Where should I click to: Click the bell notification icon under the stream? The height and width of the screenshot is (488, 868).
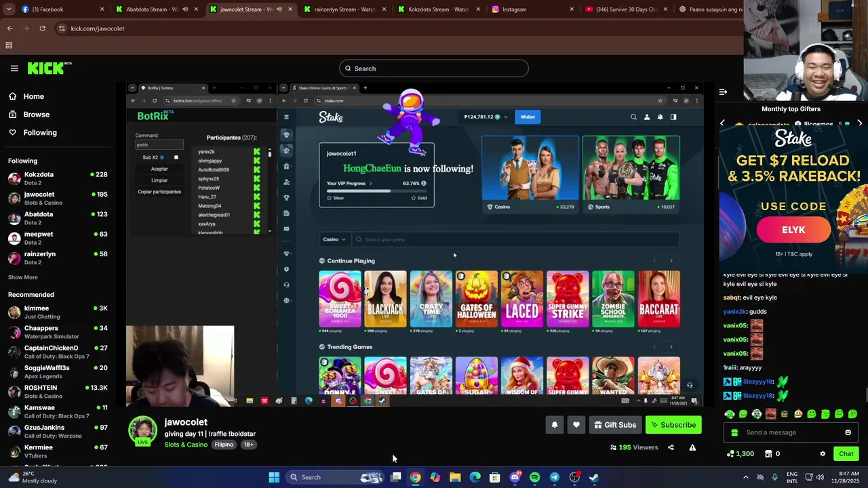[x=554, y=425]
